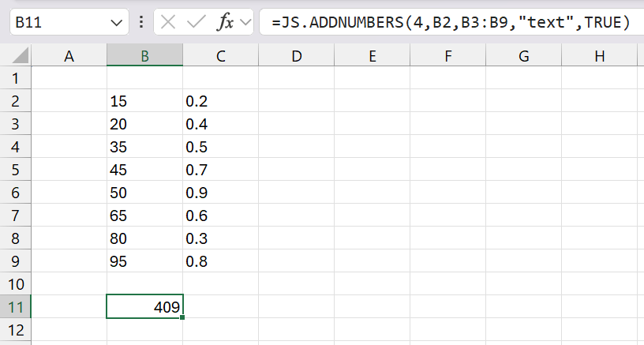Image resolution: width=644 pixels, height=345 pixels.
Task: Expand the dropdown next to fx
Action: pyautogui.click(x=245, y=22)
